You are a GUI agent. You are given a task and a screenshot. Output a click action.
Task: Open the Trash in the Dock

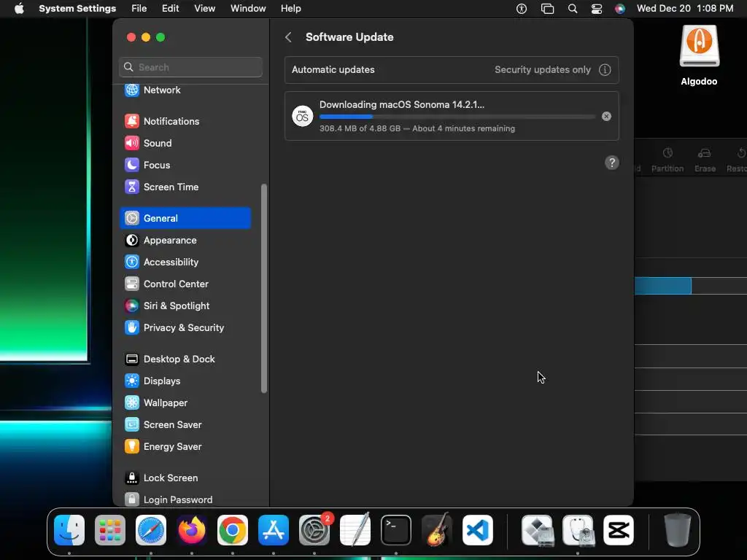(677, 530)
